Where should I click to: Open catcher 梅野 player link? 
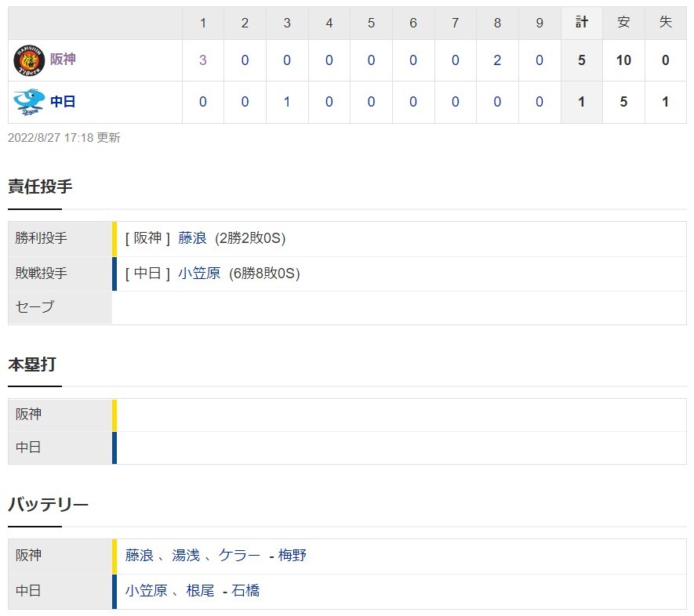tap(292, 556)
